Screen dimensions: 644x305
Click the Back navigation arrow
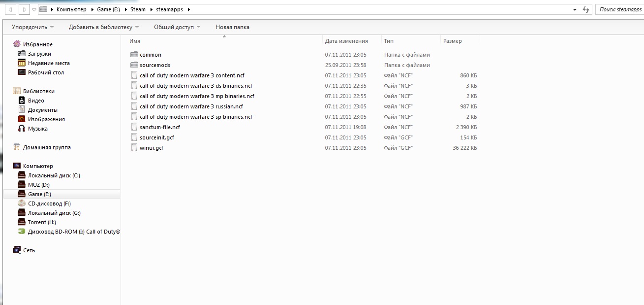10,9
